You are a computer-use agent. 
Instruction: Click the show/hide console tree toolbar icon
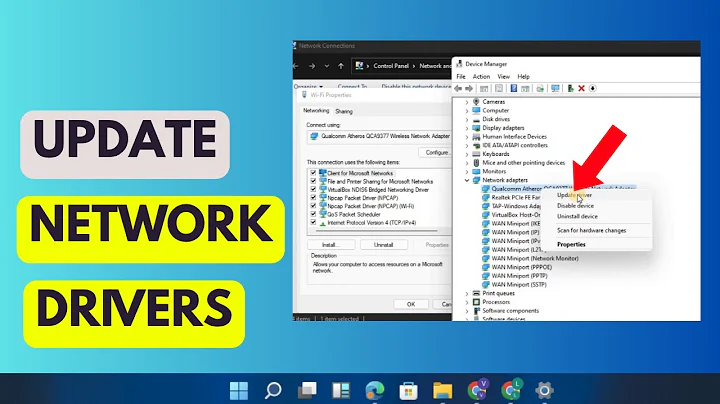tap(484, 88)
